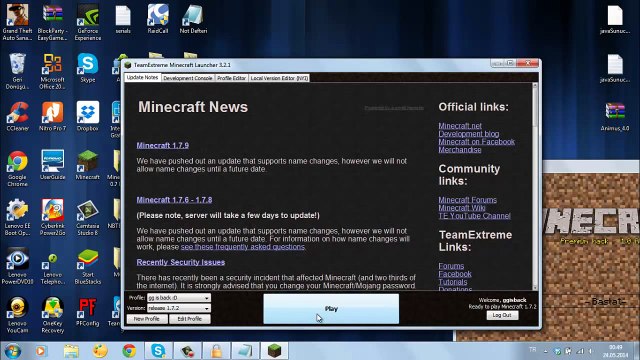Open Windows Explorer from the taskbar
This screenshot has height=360, width=640.
(71, 351)
